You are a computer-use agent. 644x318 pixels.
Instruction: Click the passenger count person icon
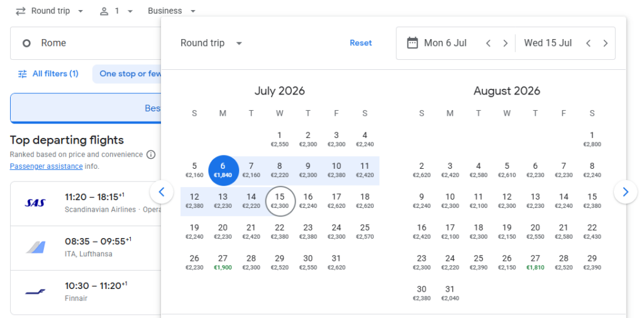click(104, 11)
